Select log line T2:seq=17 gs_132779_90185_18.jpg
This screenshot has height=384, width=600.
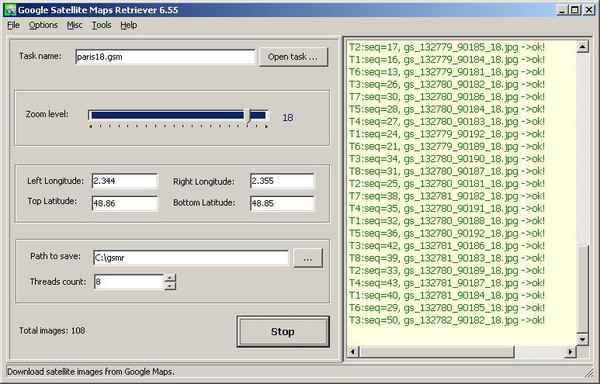click(446, 47)
